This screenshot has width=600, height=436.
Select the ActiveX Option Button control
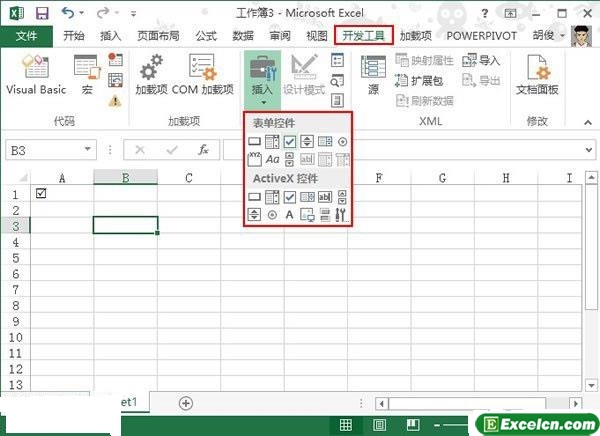(272, 215)
